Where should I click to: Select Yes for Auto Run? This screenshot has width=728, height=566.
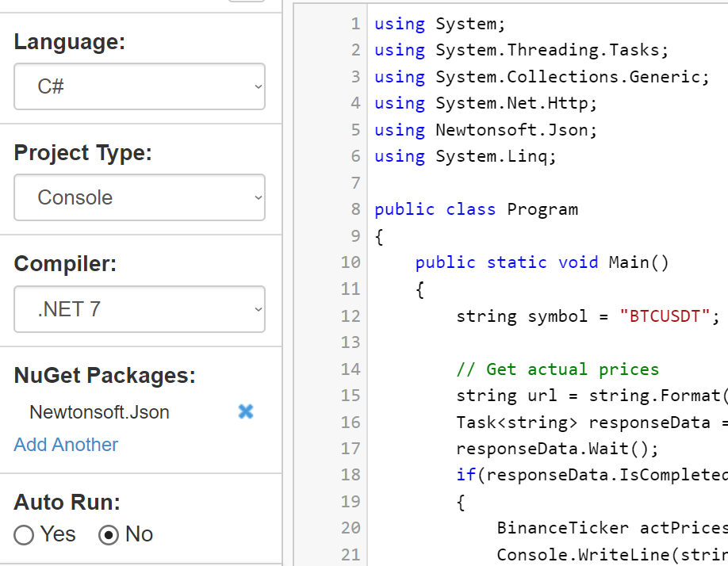coord(24,535)
